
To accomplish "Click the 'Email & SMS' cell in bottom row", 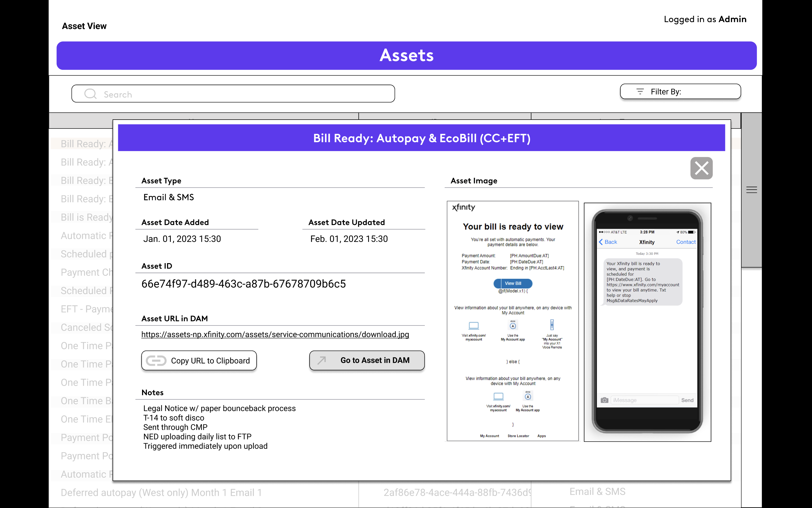I will coord(597,492).
